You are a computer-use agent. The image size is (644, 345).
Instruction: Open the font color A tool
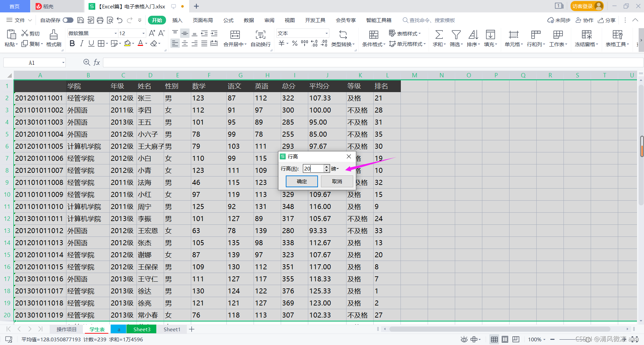click(x=141, y=44)
